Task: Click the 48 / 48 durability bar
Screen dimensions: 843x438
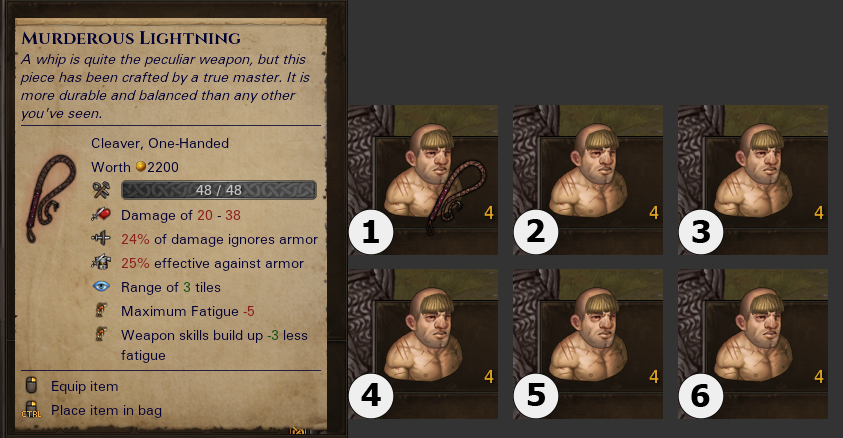Action: point(219,190)
